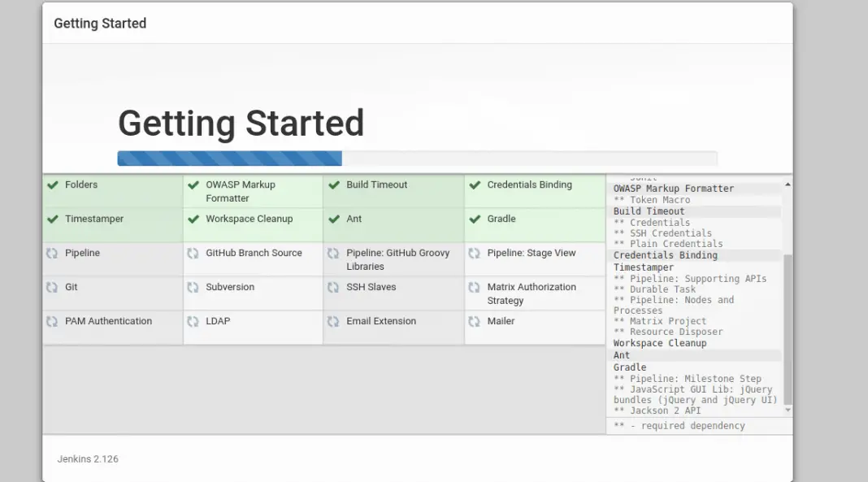Click the SSH Slaves spinner icon
The width and height of the screenshot is (868, 482).
pos(334,287)
